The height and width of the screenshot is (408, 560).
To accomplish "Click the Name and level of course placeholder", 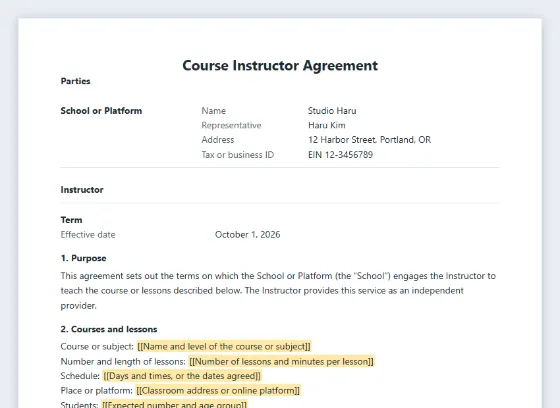I will point(224,347).
